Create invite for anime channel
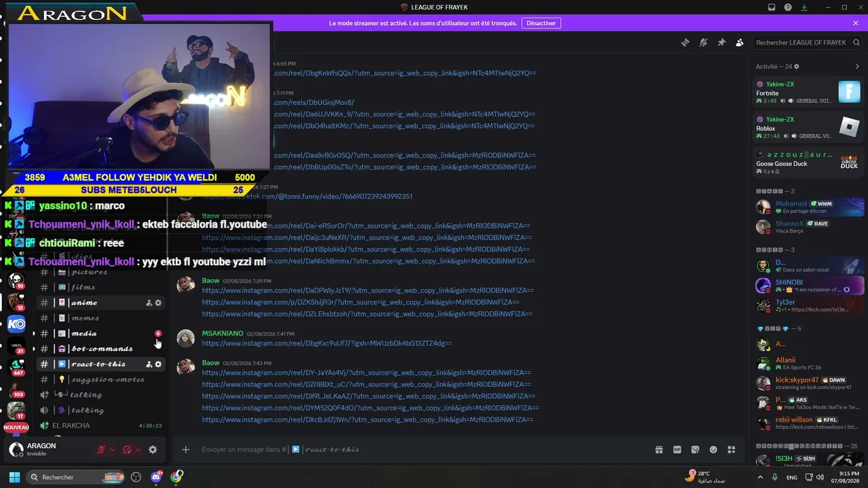This screenshot has width=868, height=488. coord(149,303)
